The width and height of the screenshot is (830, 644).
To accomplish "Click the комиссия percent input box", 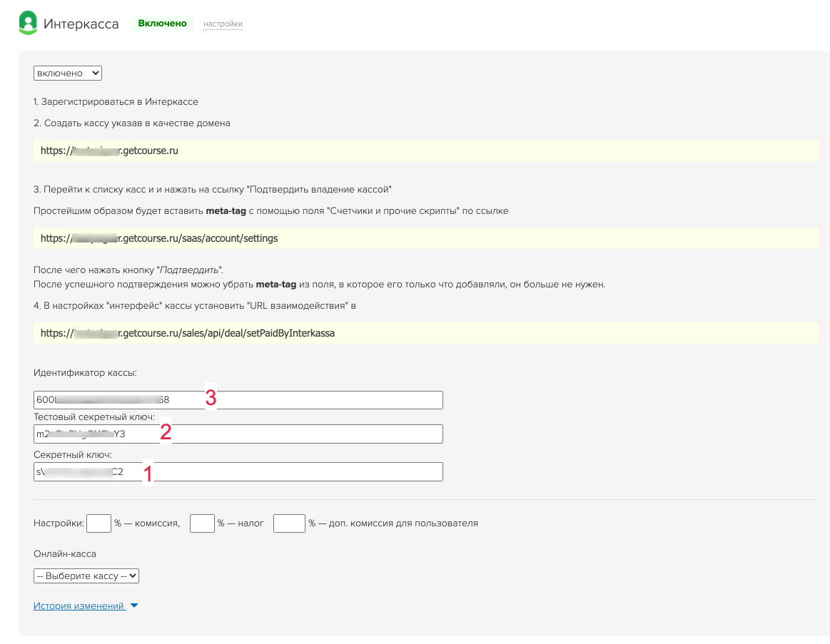I will click(99, 523).
